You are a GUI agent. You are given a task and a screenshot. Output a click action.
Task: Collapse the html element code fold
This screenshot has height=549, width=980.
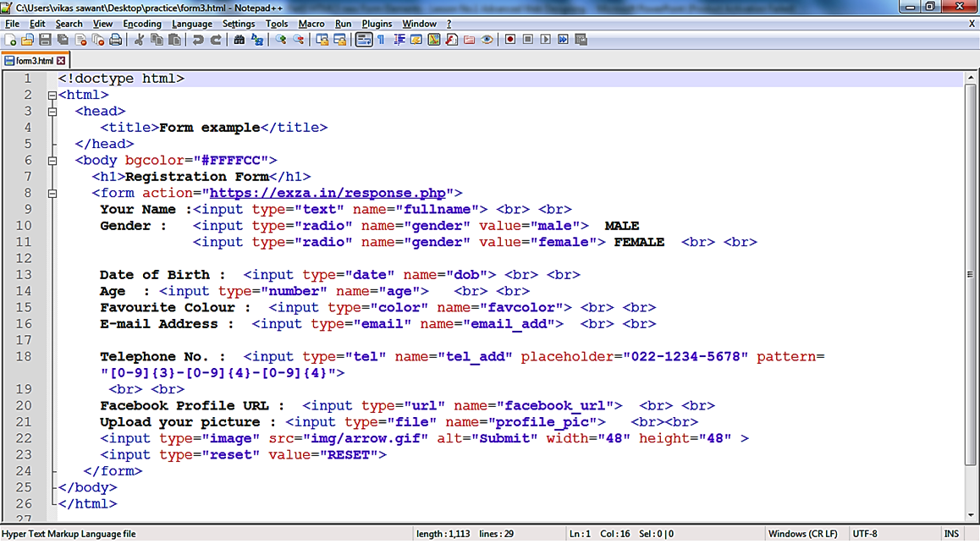pyautogui.click(x=52, y=95)
